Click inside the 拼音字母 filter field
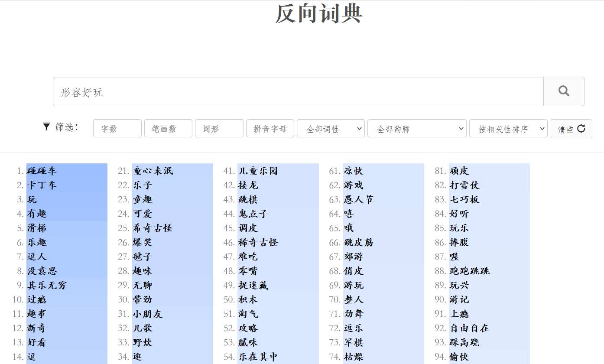Viewport: 604px width, 364px height. tap(270, 128)
